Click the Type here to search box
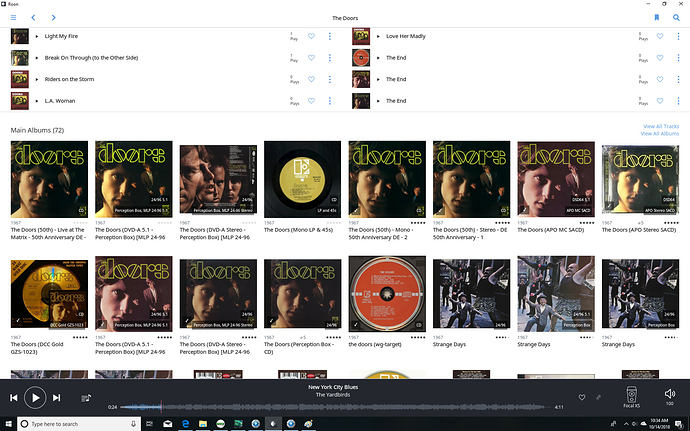690x431 pixels. tap(79, 424)
